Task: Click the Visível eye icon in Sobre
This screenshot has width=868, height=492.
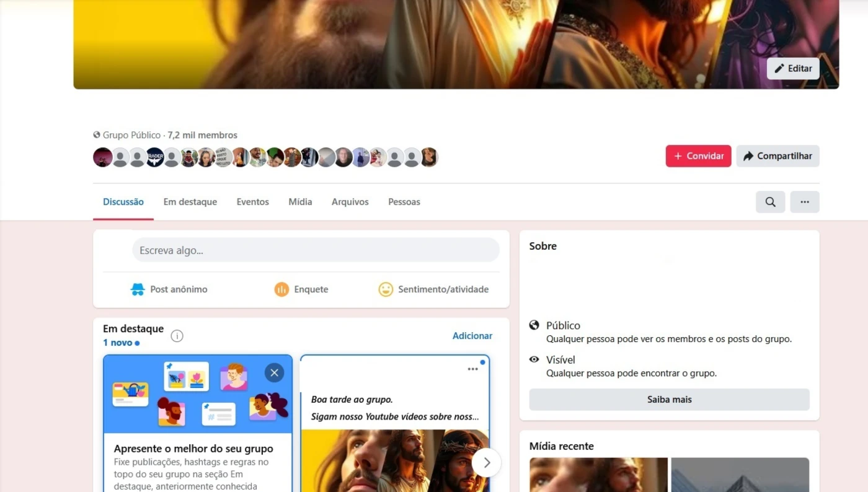Action: pos(534,359)
